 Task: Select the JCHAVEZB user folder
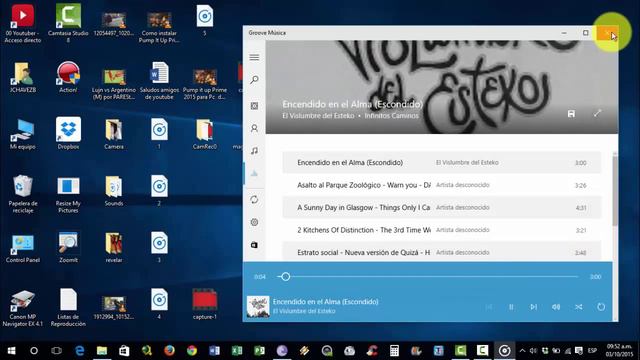[23, 77]
